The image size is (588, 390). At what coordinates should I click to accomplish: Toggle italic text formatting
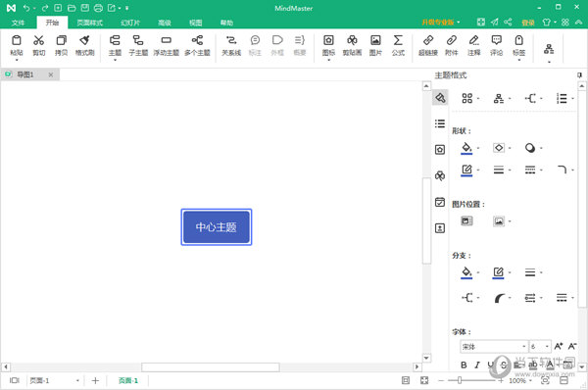tap(477, 365)
